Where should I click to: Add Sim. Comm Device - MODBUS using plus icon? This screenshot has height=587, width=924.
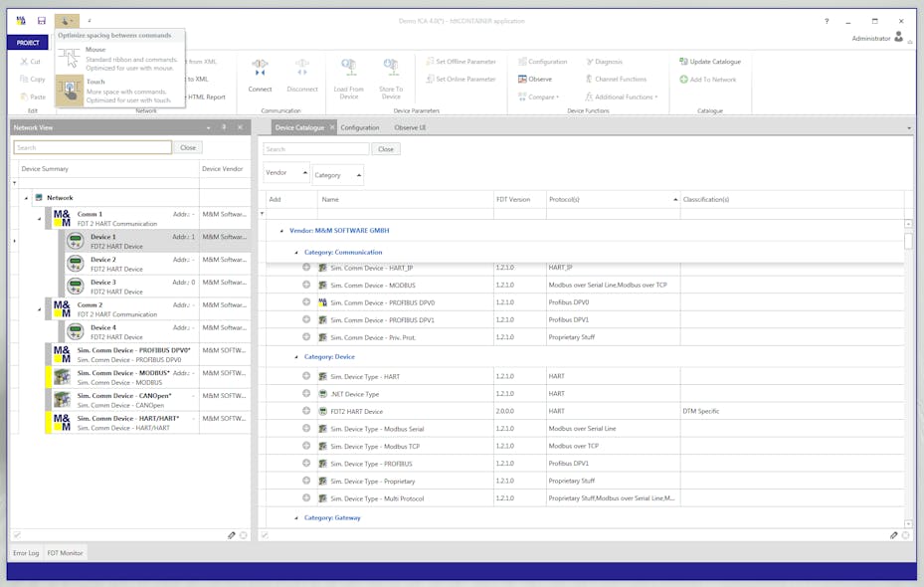point(306,285)
